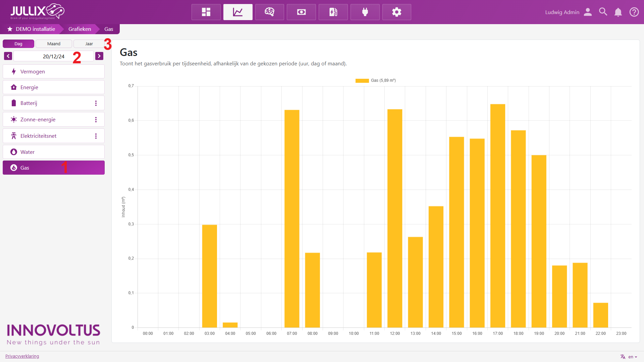
Task: Expand Batterij options menu
Action: click(96, 103)
